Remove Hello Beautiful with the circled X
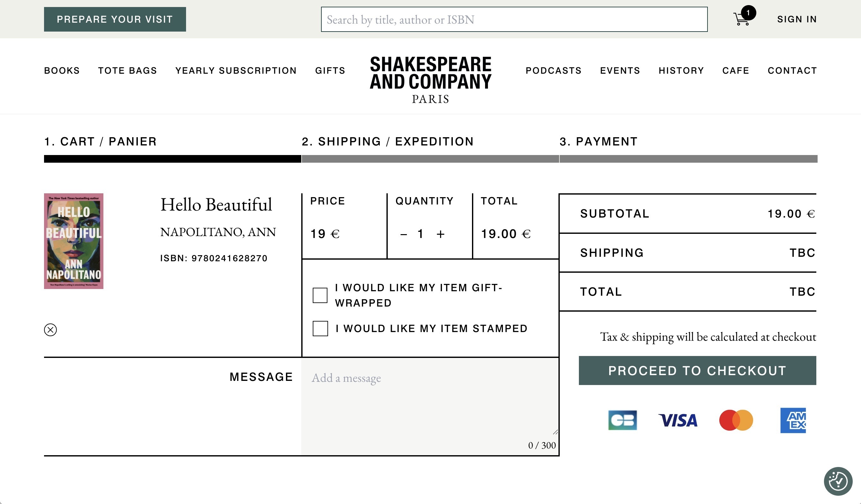Image resolution: width=861 pixels, height=504 pixels. 50,330
